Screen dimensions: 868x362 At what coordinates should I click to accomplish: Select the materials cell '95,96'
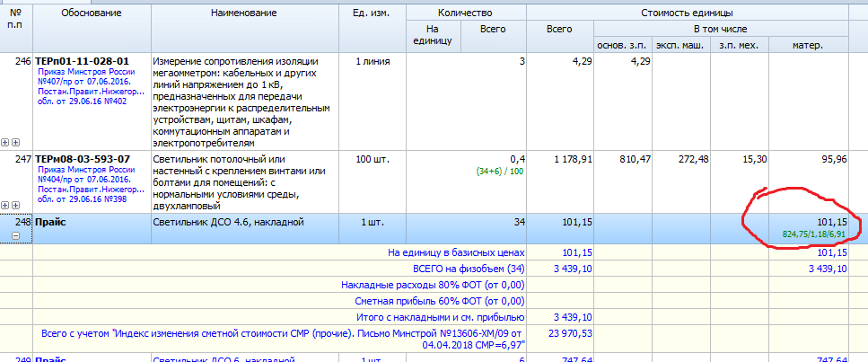pyautogui.click(x=808, y=181)
